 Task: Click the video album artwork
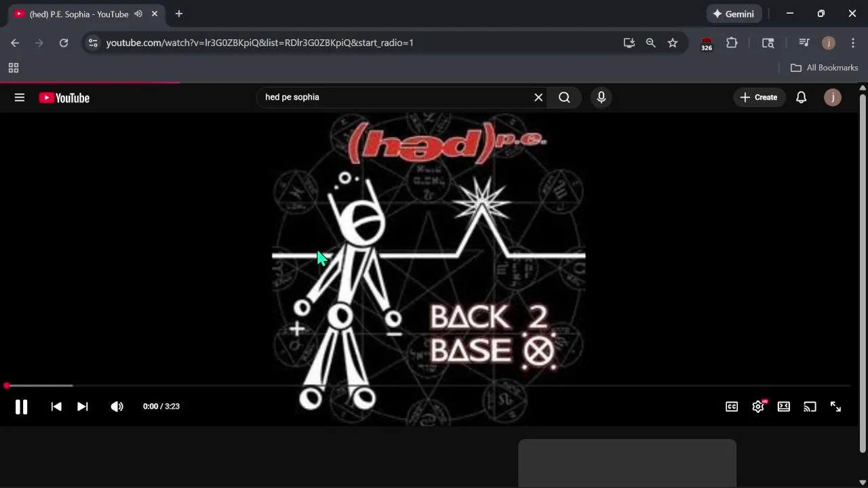(x=429, y=270)
